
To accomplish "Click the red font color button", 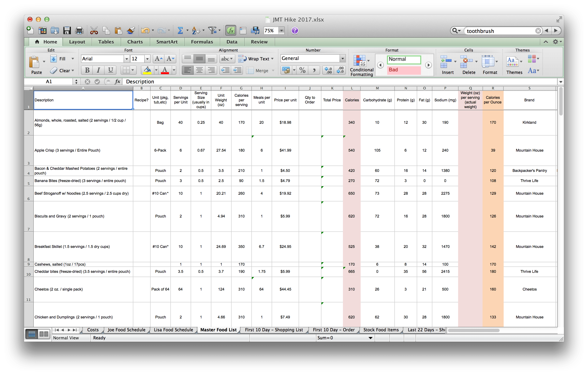I will [165, 70].
